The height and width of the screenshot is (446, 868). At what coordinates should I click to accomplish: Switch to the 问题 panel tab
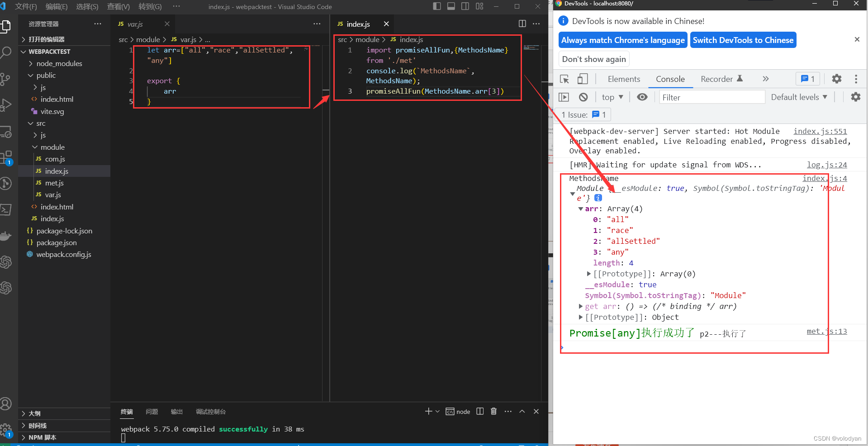[x=152, y=412]
